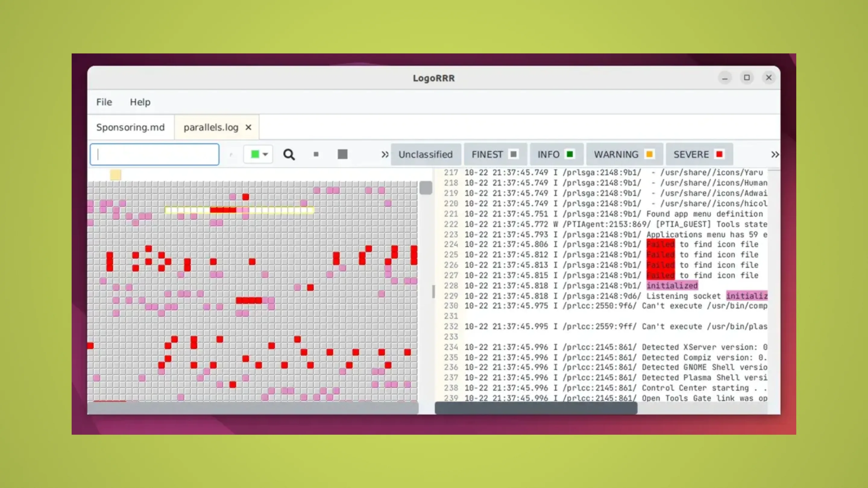The width and height of the screenshot is (868, 488).
Task: Open the Help menu
Action: [x=140, y=102]
